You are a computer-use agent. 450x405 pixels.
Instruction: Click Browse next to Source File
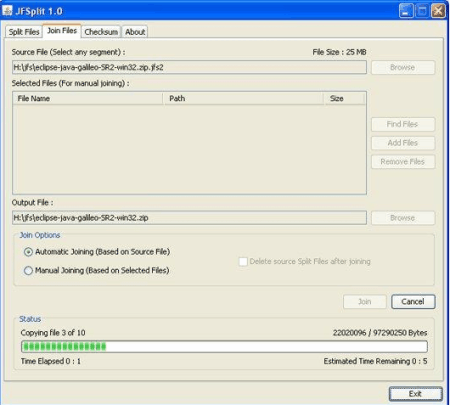(403, 67)
